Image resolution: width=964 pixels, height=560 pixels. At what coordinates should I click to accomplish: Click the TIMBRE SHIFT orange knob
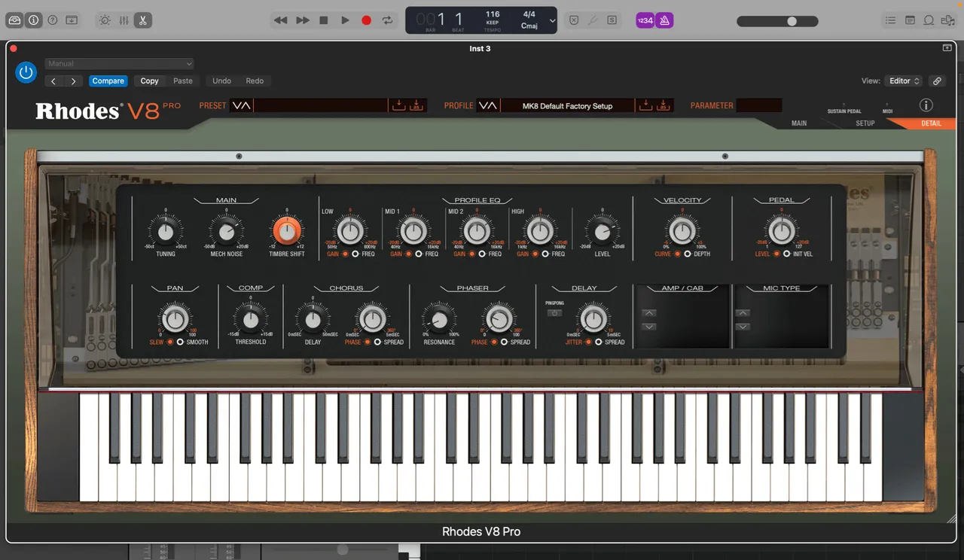[x=287, y=231]
